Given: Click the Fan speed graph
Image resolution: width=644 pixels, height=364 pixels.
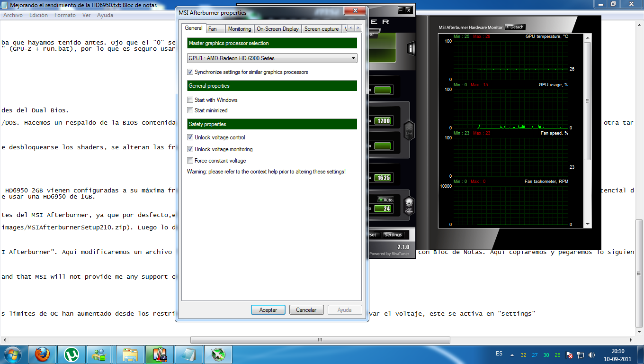Looking at the screenshot, I should [x=510, y=157].
